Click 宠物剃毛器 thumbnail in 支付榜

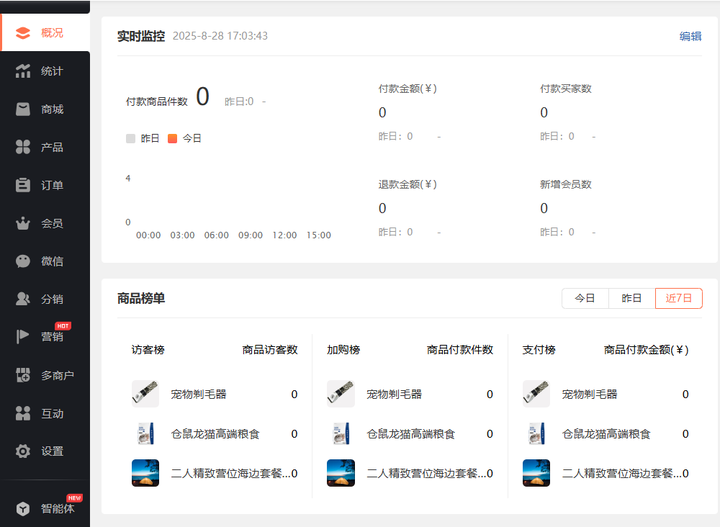[x=536, y=394]
